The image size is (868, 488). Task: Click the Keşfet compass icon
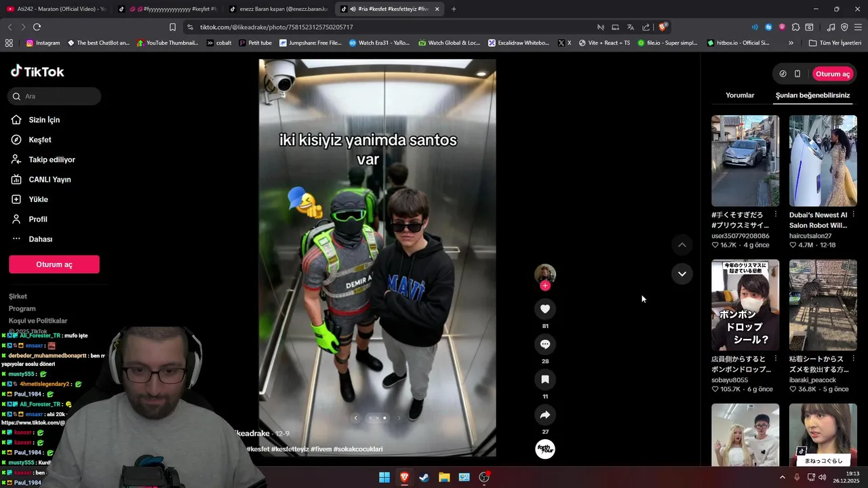tap(16, 140)
